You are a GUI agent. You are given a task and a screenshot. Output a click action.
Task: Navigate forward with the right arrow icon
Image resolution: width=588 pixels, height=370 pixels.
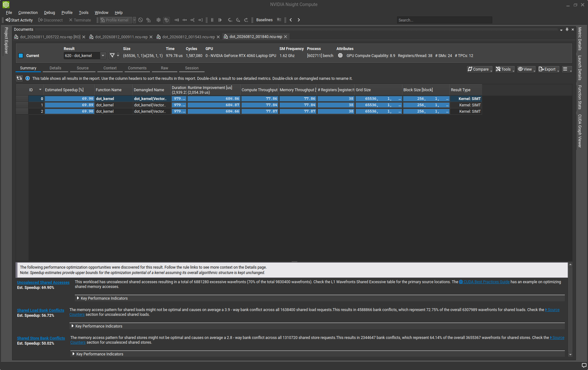coord(298,20)
